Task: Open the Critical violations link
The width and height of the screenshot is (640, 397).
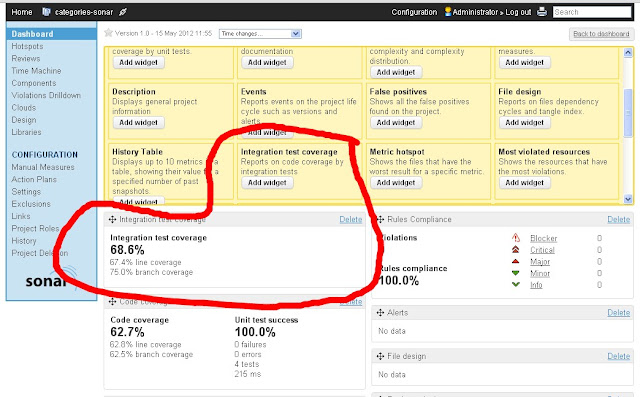Action: 542,250
